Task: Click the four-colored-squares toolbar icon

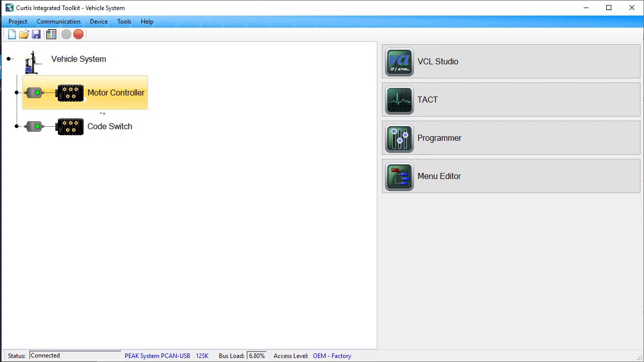Action: coord(51,34)
